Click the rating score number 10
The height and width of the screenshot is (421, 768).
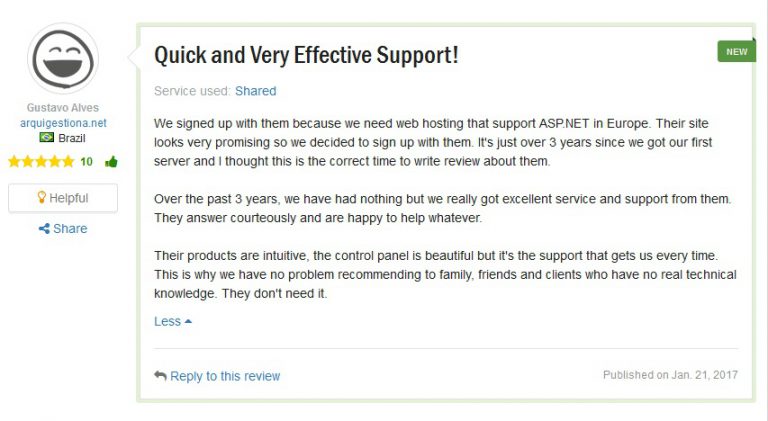tap(86, 161)
